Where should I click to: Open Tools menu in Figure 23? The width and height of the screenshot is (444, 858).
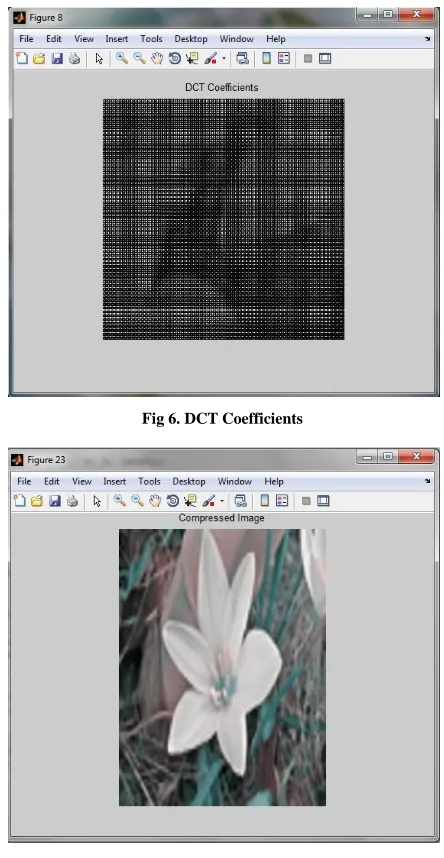coord(149,482)
